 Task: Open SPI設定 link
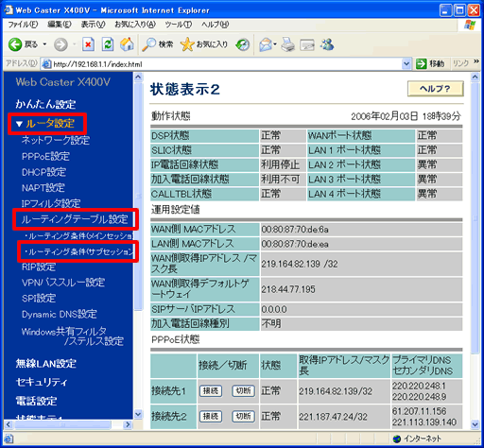pos(39,298)
